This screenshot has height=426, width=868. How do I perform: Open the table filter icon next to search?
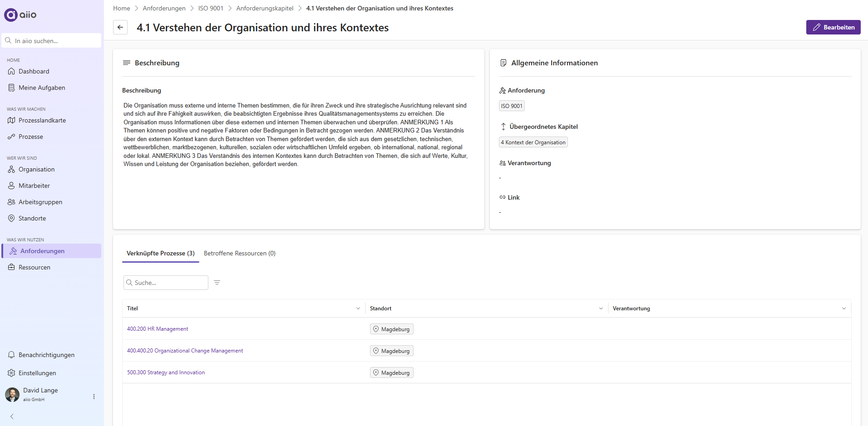pos(217,283)
